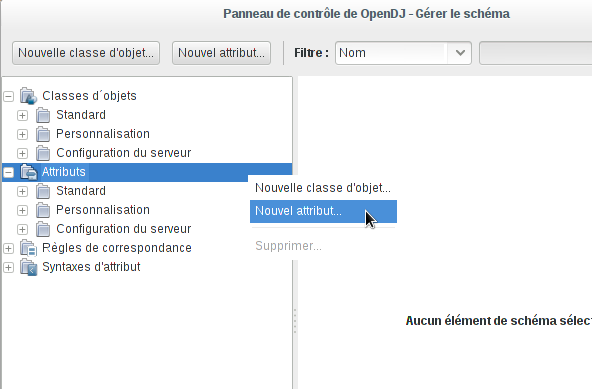Choose Nouvelle classe d'objet... in context menu
Screen dimensions: 592x389
coord(323,188)
